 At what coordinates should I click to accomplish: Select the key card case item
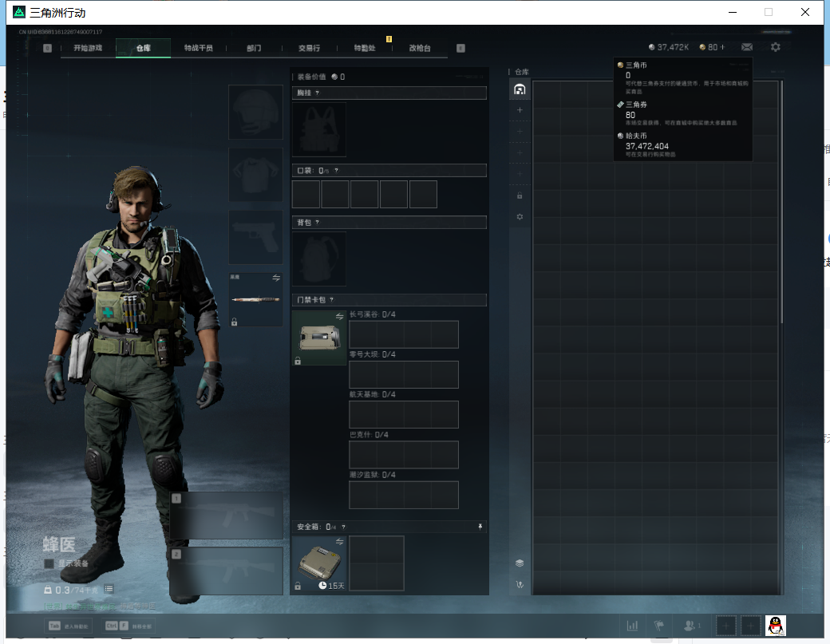pos(319,338)
